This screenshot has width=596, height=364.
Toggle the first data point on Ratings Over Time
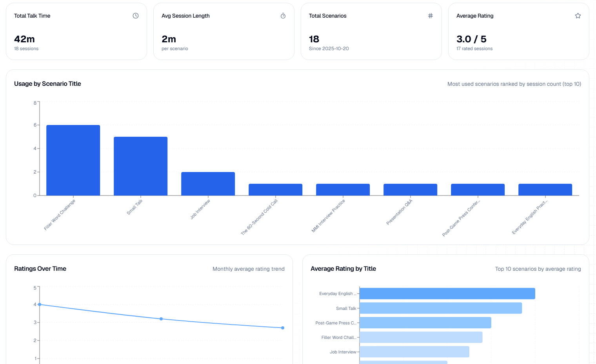click(39, 304)
